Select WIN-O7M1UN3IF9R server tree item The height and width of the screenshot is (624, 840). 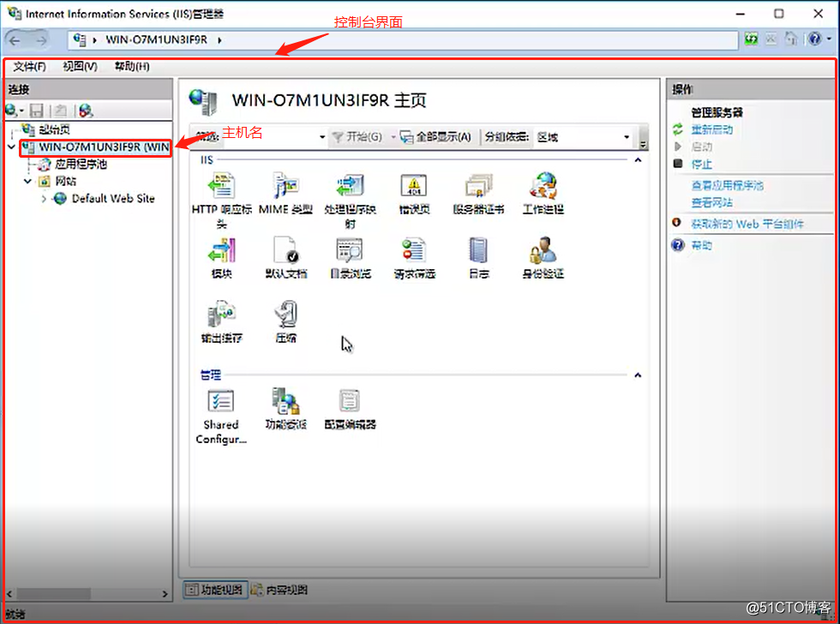104,147
